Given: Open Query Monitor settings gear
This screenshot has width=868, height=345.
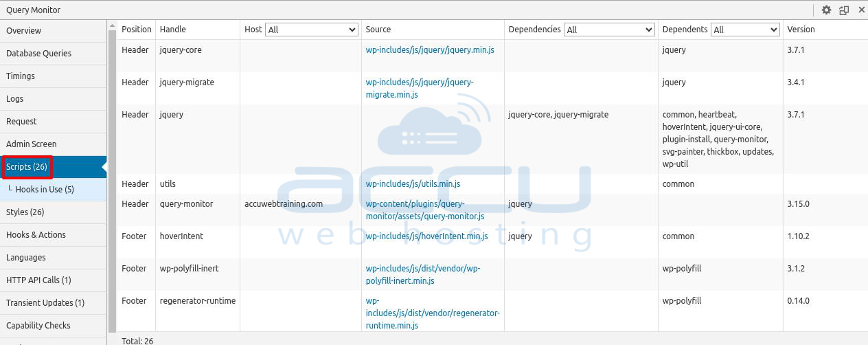Looking at the screenshot, I should (x=826, y=10).
